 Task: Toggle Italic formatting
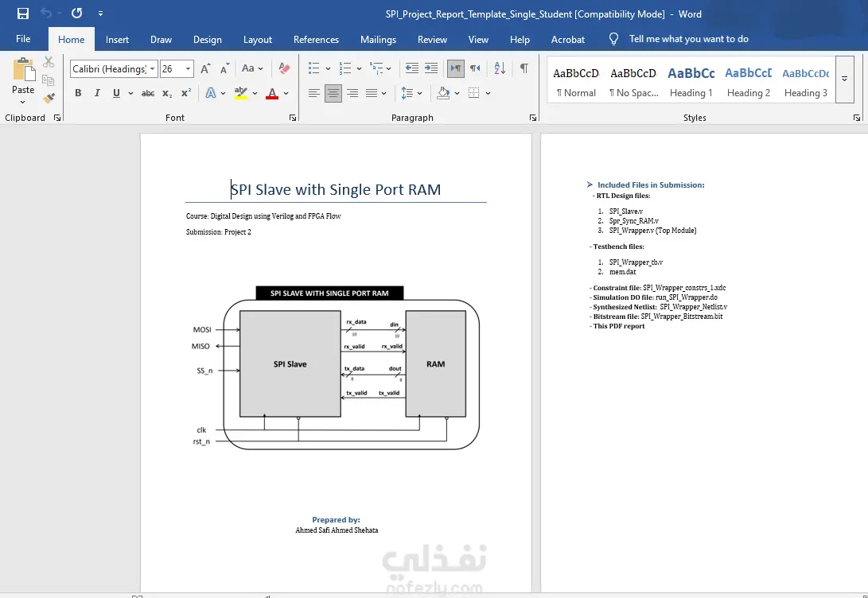[97, 93]
